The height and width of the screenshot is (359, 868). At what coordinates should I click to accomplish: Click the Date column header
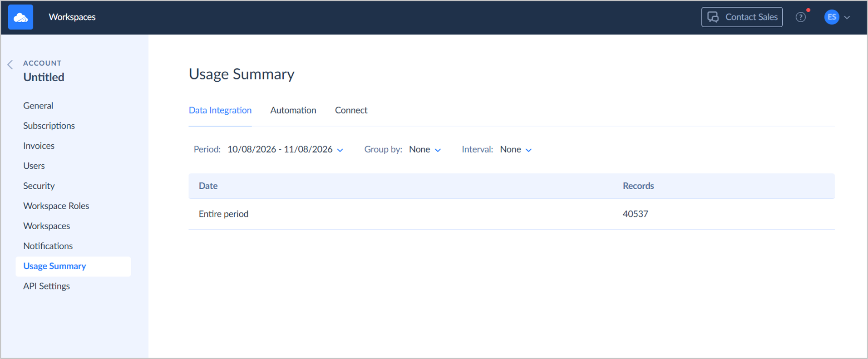click(208, 186)
